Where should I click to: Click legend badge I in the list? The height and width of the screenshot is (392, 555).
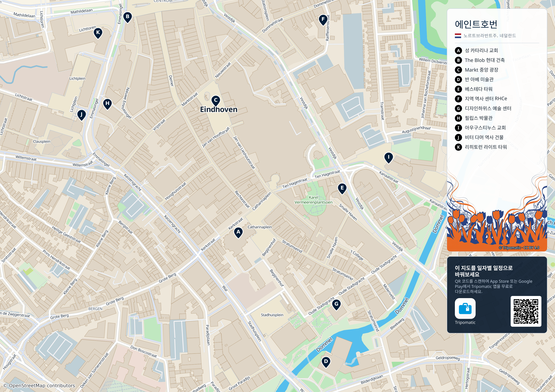point(458,128)
